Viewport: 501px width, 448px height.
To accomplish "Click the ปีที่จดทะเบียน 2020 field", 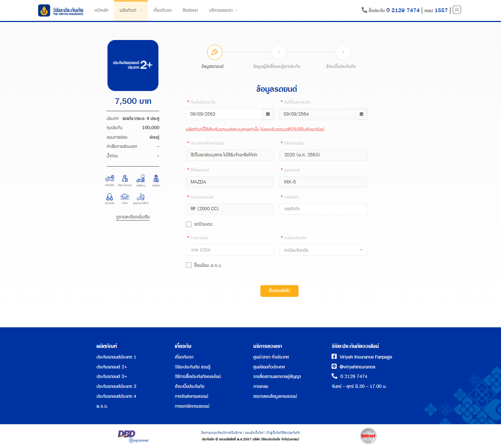I will click(x=323, y=155).
